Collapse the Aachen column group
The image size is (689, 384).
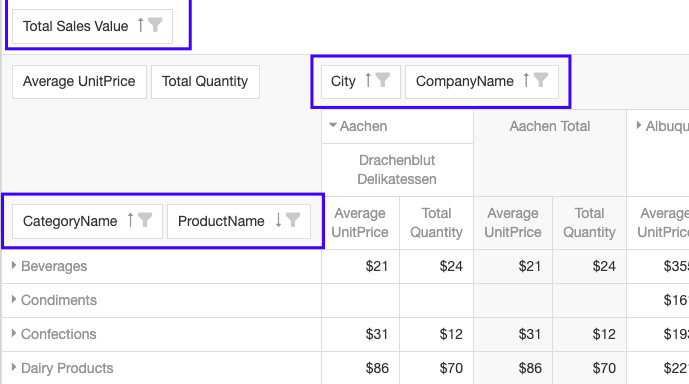click(x=333, y=126)
